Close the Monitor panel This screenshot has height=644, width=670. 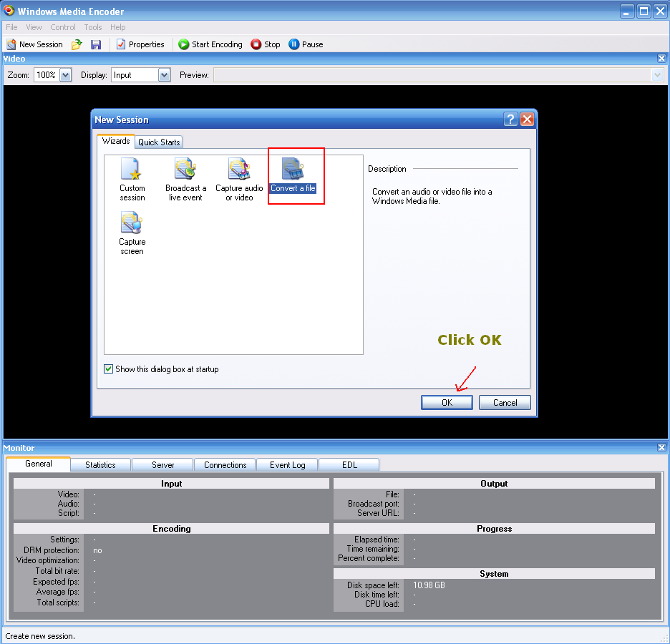click(661, 448)
